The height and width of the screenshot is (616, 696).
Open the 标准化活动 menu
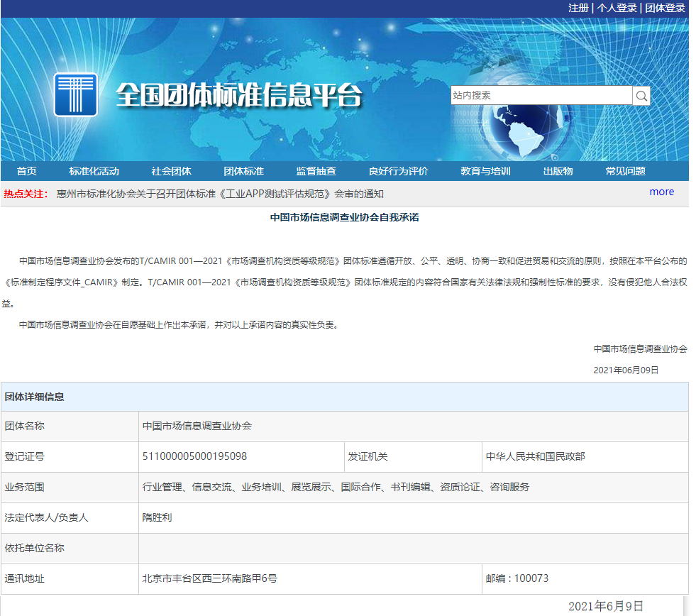click(x=94, y=171)
